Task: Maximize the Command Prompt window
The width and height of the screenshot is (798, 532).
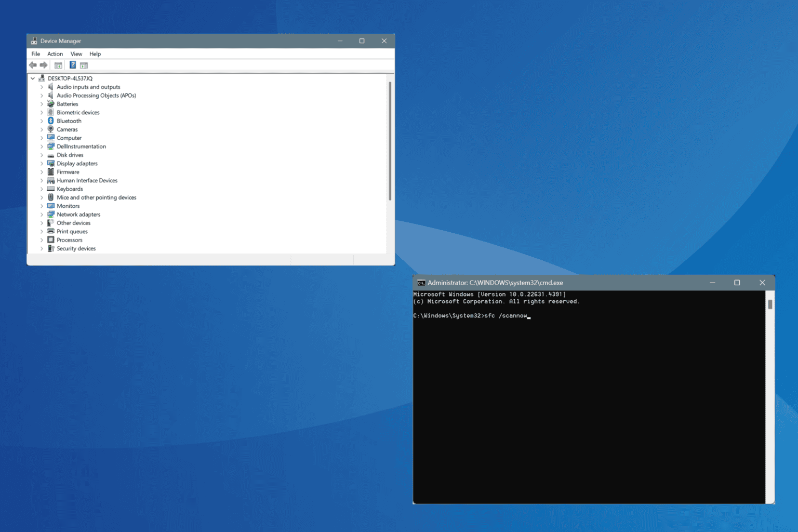Action: tap(737, 283)
